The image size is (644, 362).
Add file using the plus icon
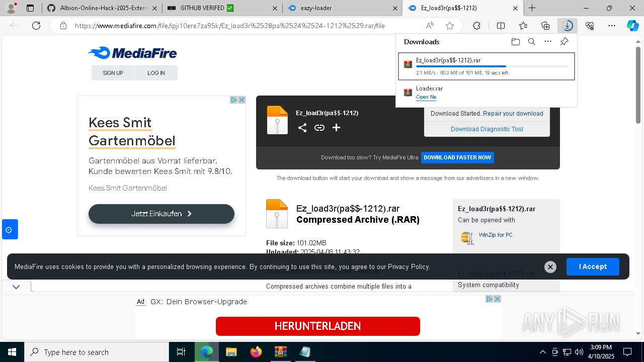[x=337, y=128]
